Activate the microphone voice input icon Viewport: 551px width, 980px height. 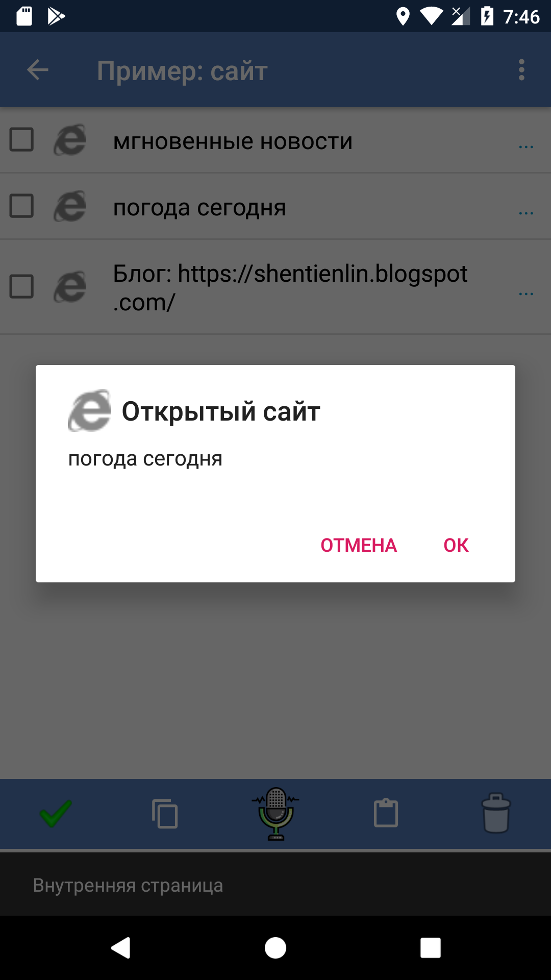pyautogui.click(x=275, y=814)
